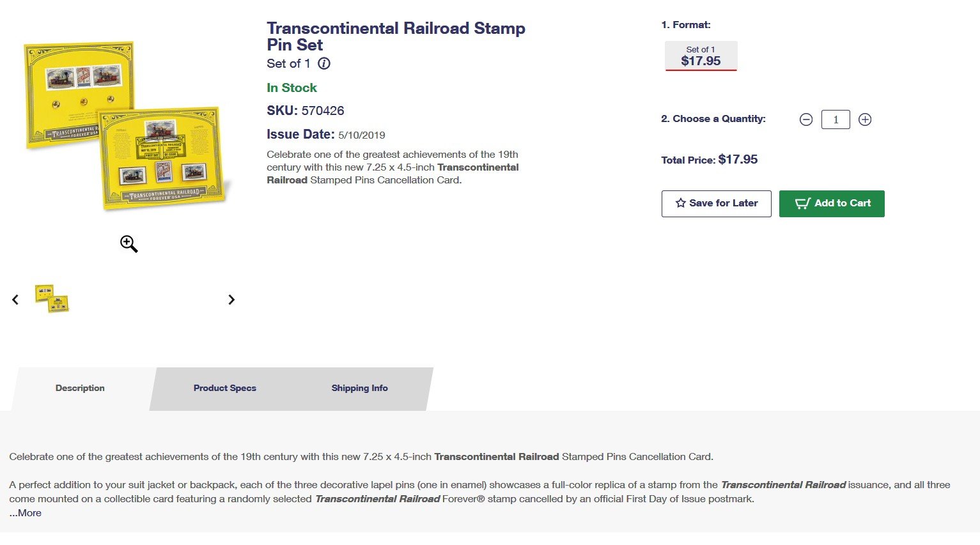Select the Description tab
This screenshot has width=980, height=545.
click(80, 388)
